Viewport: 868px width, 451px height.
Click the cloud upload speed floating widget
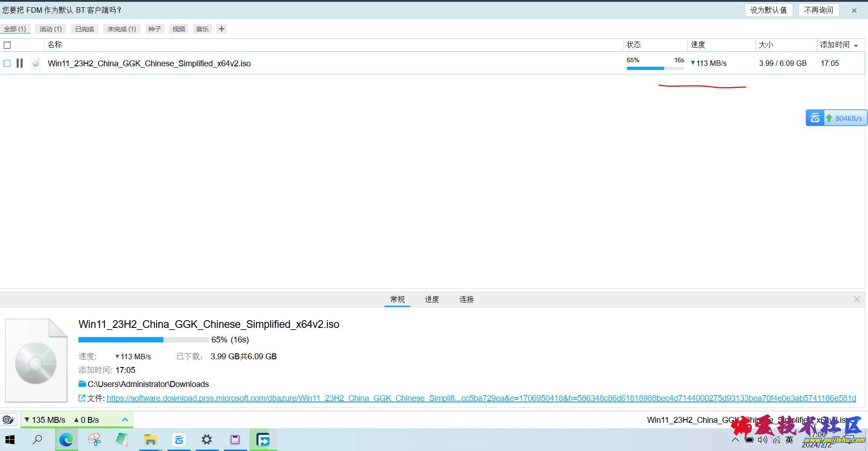coord(836,118)
